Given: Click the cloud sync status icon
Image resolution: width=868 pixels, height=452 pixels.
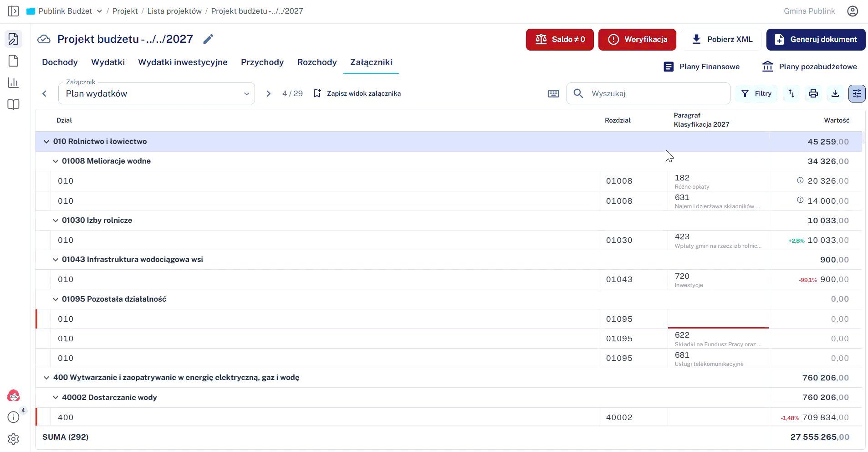Looking at the screenshot, I should (44, 39).
